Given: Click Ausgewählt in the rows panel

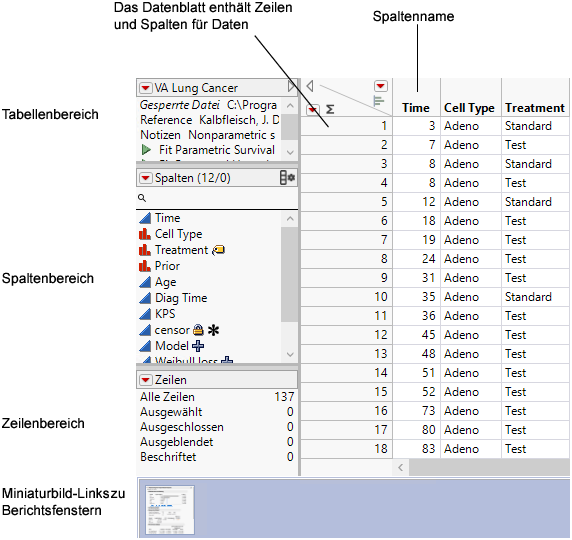Looking at the screenshot, I should point(171,412).
